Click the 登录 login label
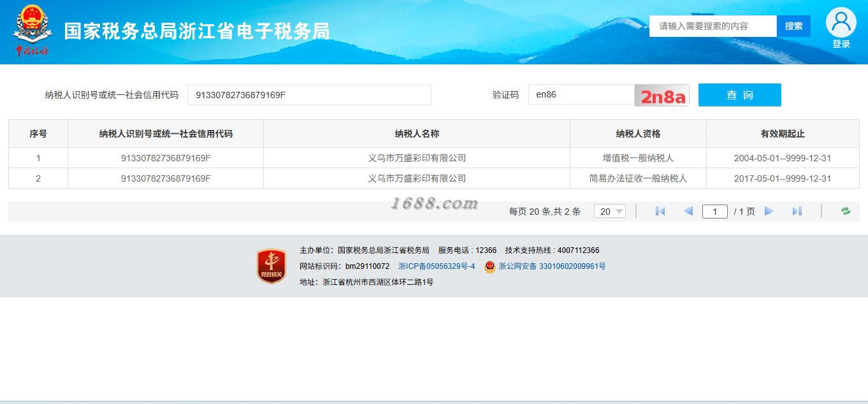This screenshot has width=868, height=404. pyautogui.click(x=841, y=45)
